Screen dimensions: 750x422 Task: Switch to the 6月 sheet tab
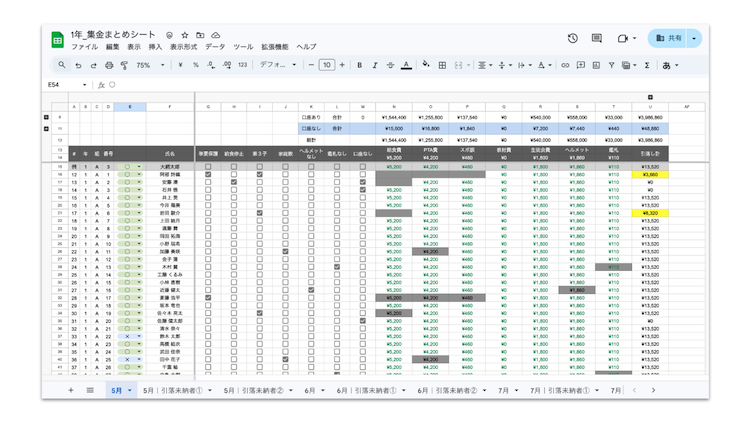pyautogui.click(x=309, y=390)
